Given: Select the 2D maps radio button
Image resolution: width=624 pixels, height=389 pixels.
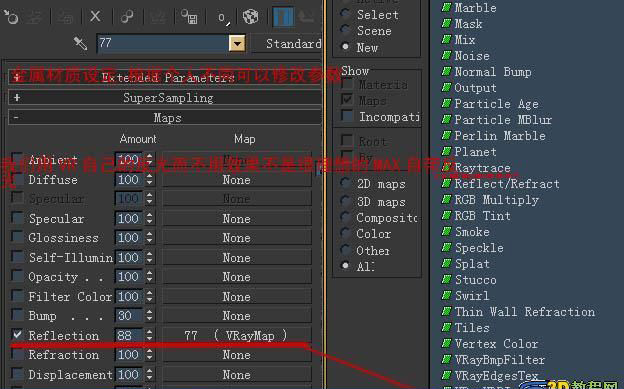Looking at the screenshot, I should 345,183.
